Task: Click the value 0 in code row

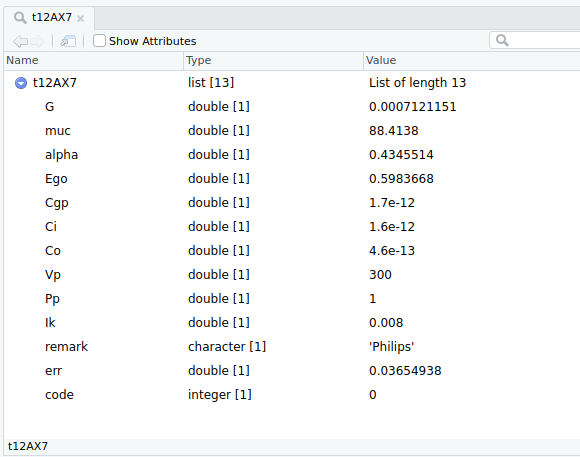Action: point(372,394)
